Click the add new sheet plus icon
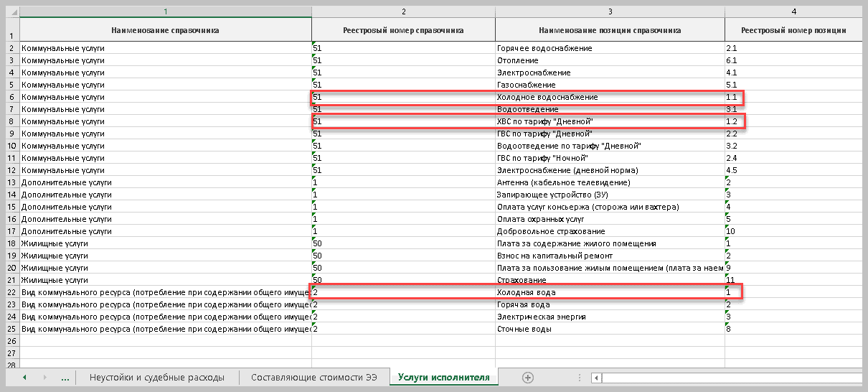Image resolution: width=868 pixels, height=392 pixels. [x=528, y=377]
